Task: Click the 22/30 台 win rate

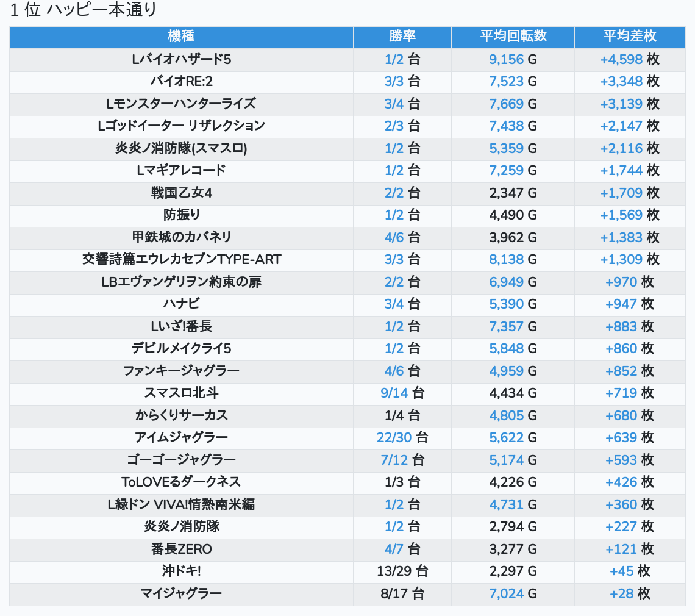Action: (402, 438)
